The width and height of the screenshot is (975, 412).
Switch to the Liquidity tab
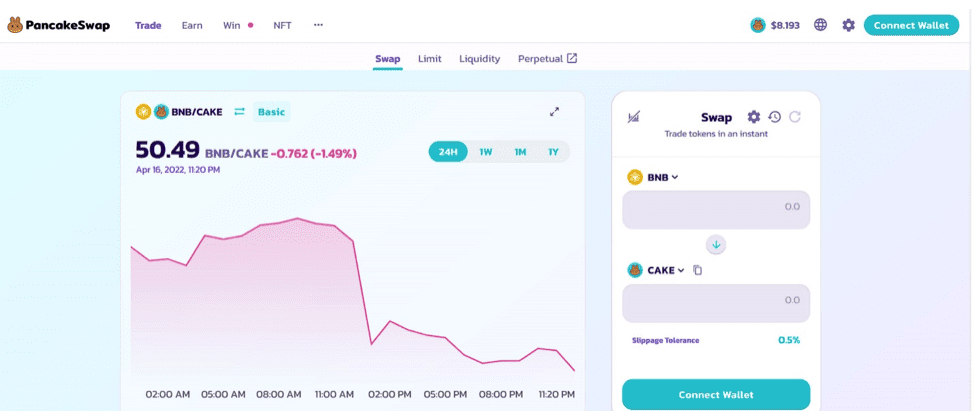tap(479, 59)
